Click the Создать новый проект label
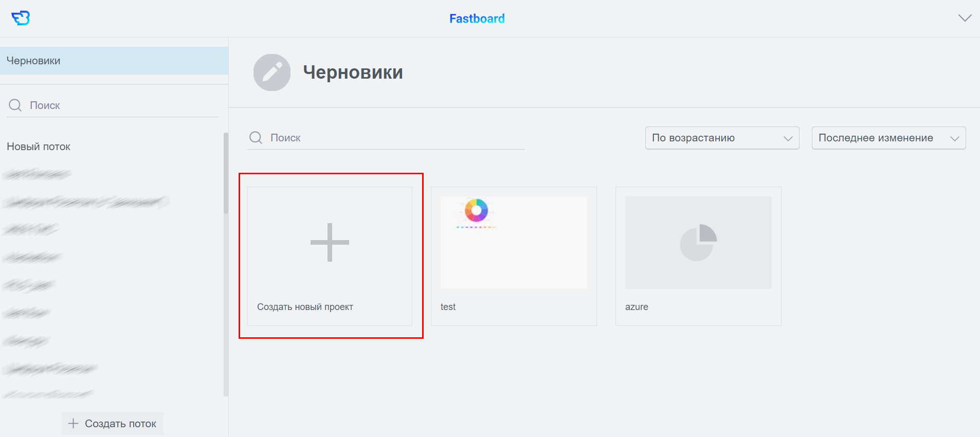 pyautogui.click(x=305, y=307)
